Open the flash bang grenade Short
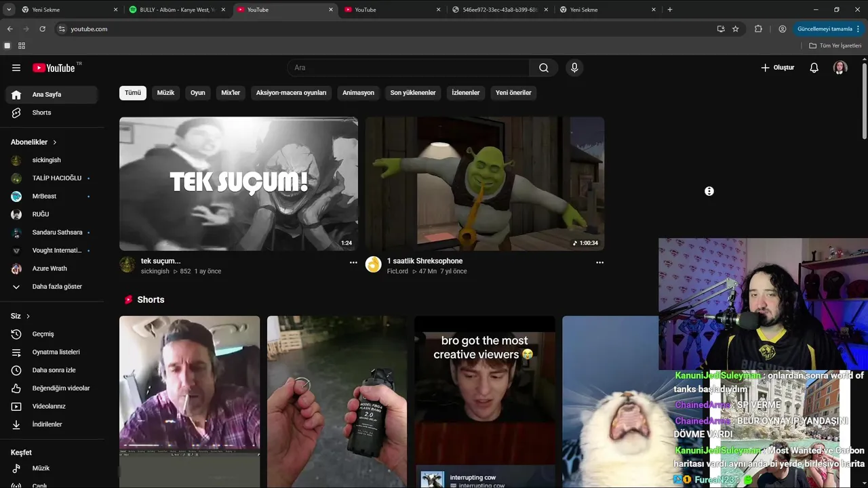This screenshot has width=868, height=488. pyautogui.click(x=337, y=401)
